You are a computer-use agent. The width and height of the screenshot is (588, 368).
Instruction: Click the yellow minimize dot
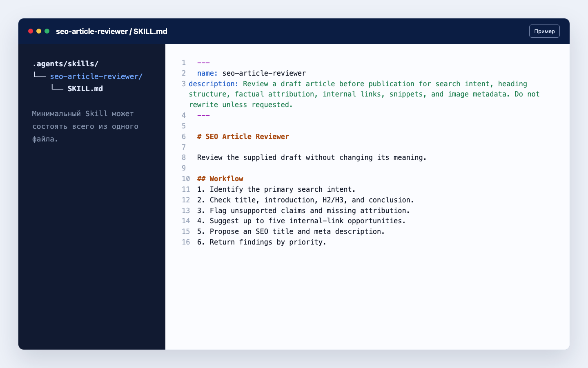pyautogui.click(x=39, y=31)
